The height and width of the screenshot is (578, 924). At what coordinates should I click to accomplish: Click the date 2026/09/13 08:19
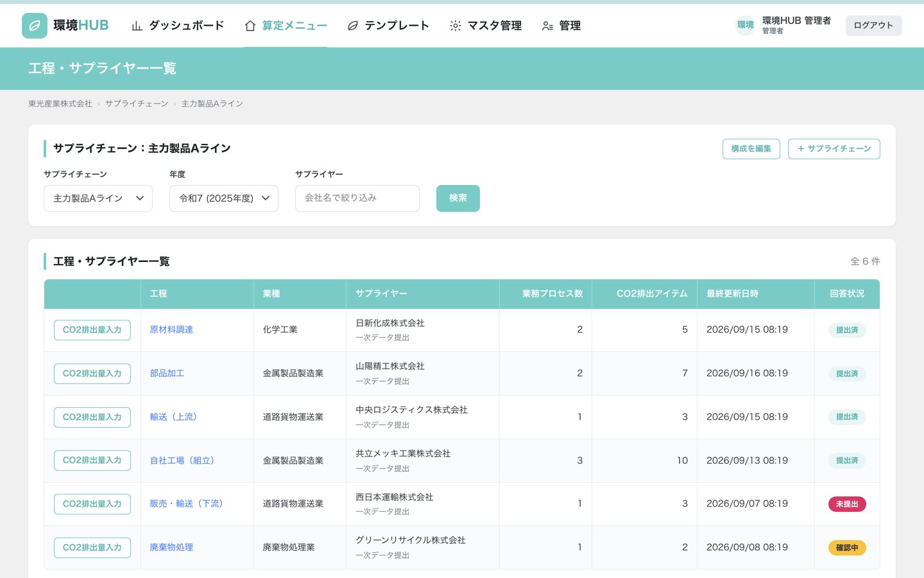(x=747, y=460)
